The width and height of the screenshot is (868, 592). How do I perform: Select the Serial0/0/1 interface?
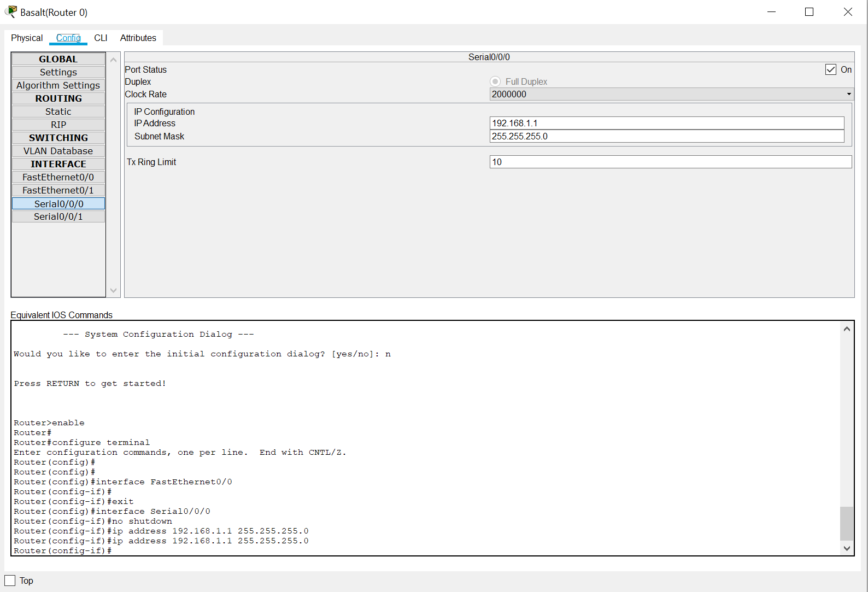pos(58,216)
